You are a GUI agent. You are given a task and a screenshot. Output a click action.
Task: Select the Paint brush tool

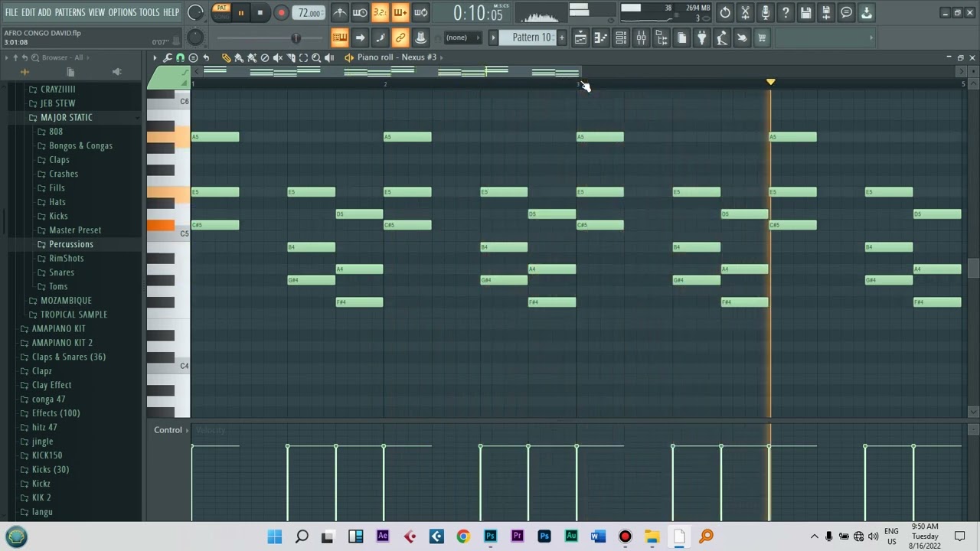(239, 57)
